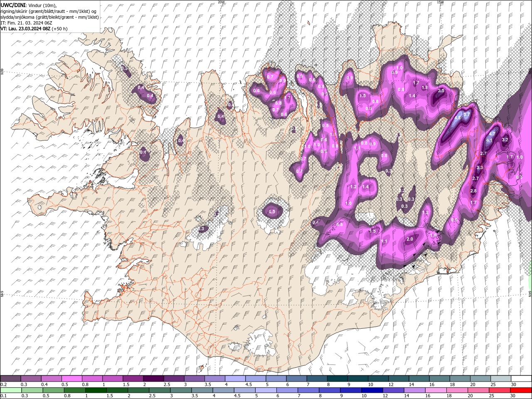Click the 'slydda/snjókoma' snow legend description line
Viewport: 532px width, 399px height.
click(x=49, y=17)
